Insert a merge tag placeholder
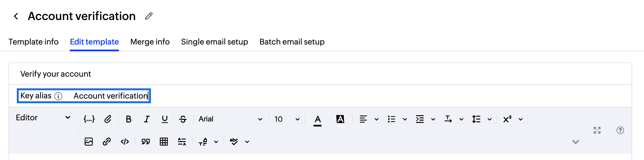The image size is (644, 160). (x=89, y=119)
